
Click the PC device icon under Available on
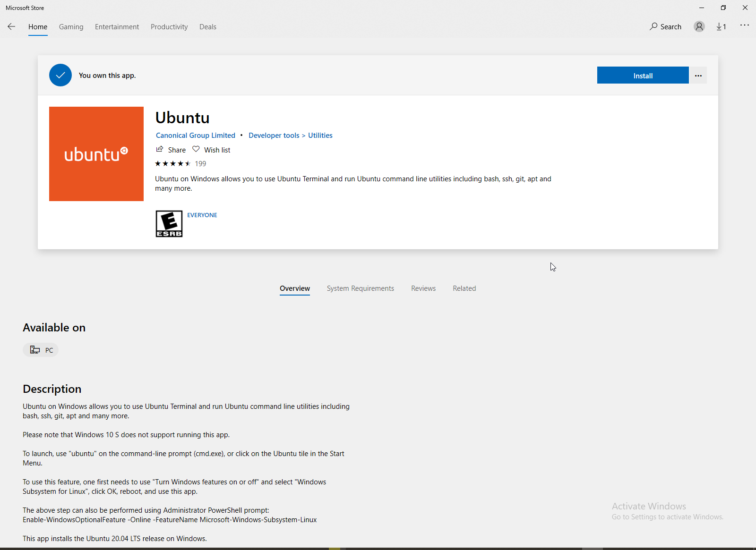click(35, 350)
